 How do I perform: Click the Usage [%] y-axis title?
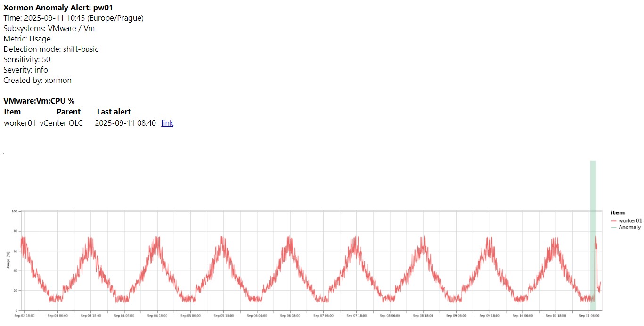(x=8, y=261)
